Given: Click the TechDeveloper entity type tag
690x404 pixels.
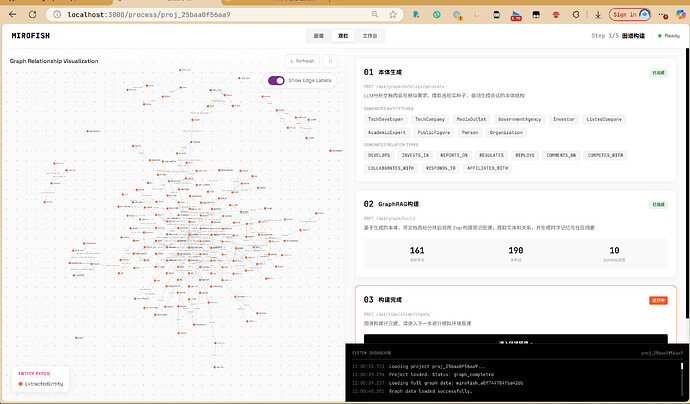Looking at the screenshot, I should tap(385, 119).
